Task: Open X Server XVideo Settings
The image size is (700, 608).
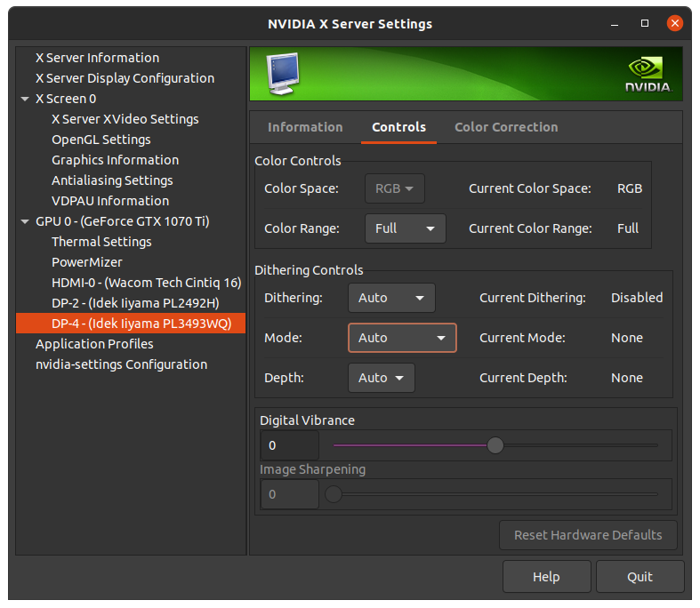Action: click(125, 119)
